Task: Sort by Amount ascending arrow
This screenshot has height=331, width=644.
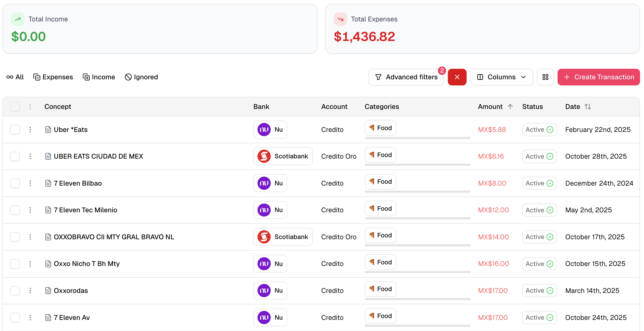Action: click(x=510, y=107)
